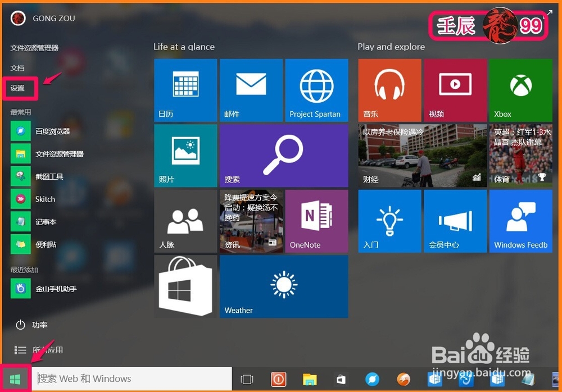Open the 日历 calendar tile

[x=185, y=90]
